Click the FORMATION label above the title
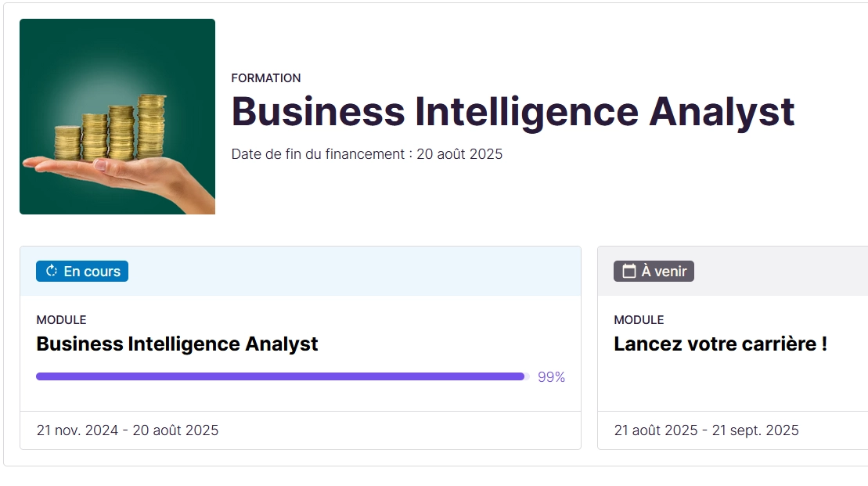The width and height of the screenshot is (868, 486). coord(266,78)
